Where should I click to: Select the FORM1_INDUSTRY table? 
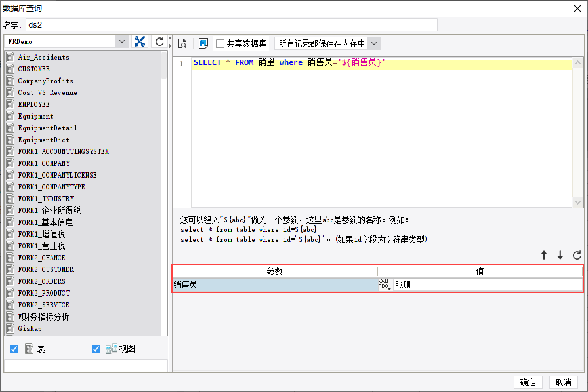(46, 199)
